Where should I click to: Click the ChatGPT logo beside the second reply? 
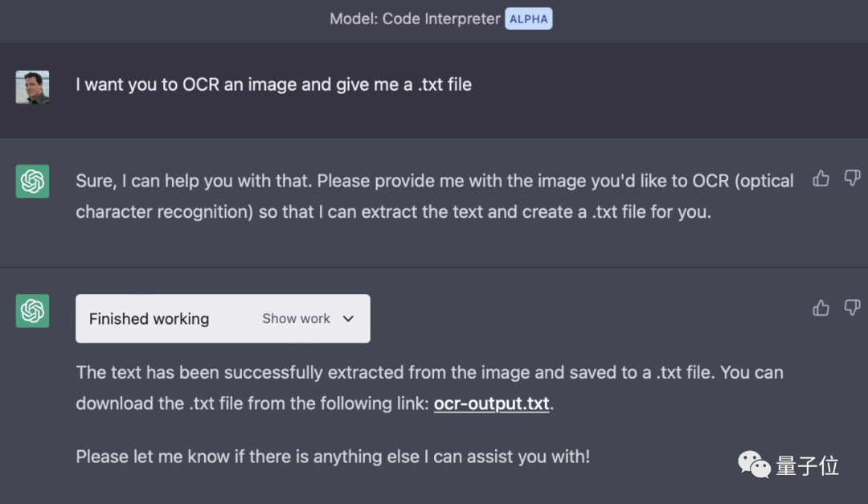point(32,310)
